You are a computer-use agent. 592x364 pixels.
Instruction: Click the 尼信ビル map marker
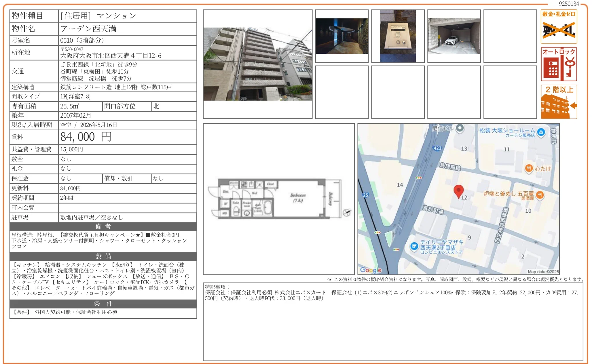point(460,128)
